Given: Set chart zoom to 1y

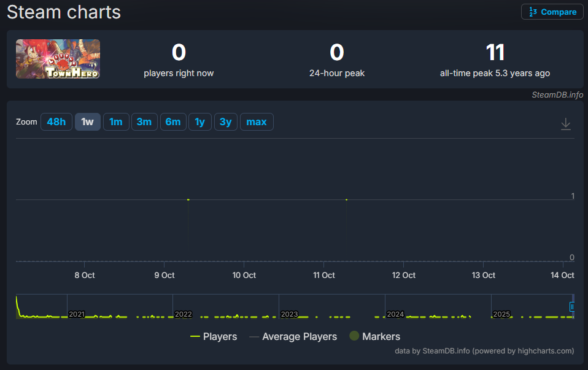Looking at the screenshot, I should [x=200, y=122].
